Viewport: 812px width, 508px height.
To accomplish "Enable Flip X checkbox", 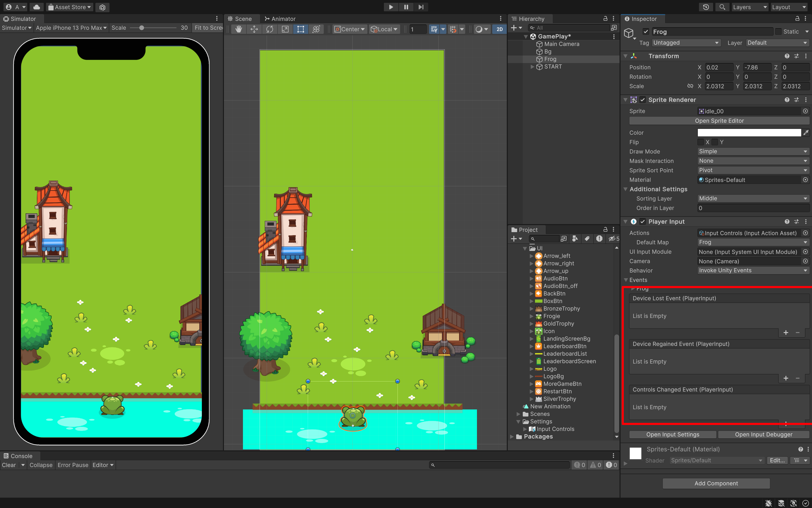I will click(x=701, y=142).
